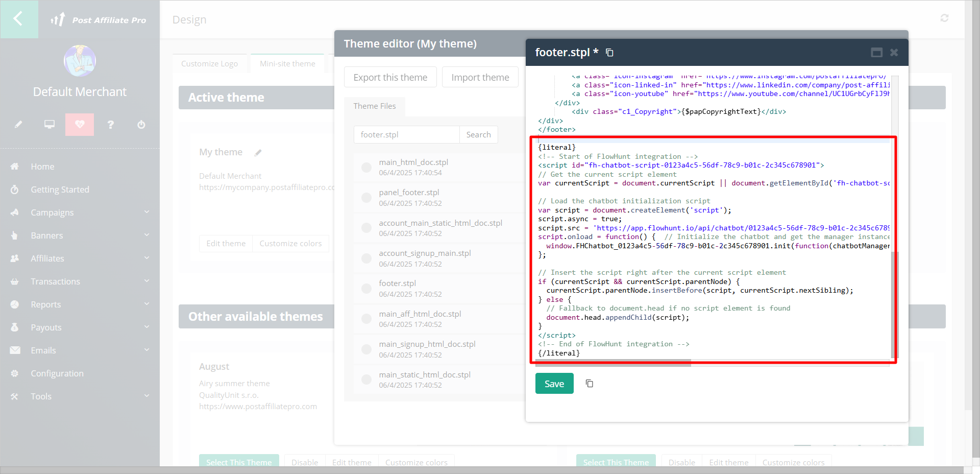
Task: Close the footer.stpl editor window
Action: (x=894, y=53)
